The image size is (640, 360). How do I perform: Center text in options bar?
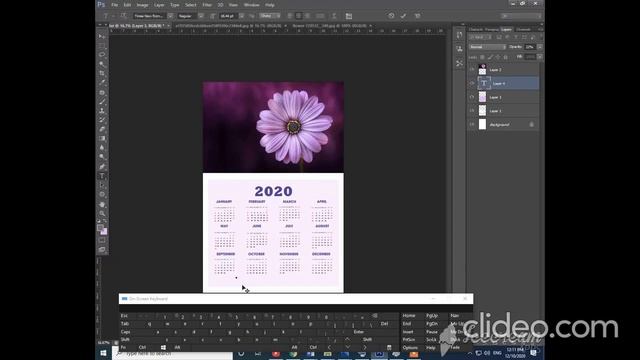[x=299, y=16]
